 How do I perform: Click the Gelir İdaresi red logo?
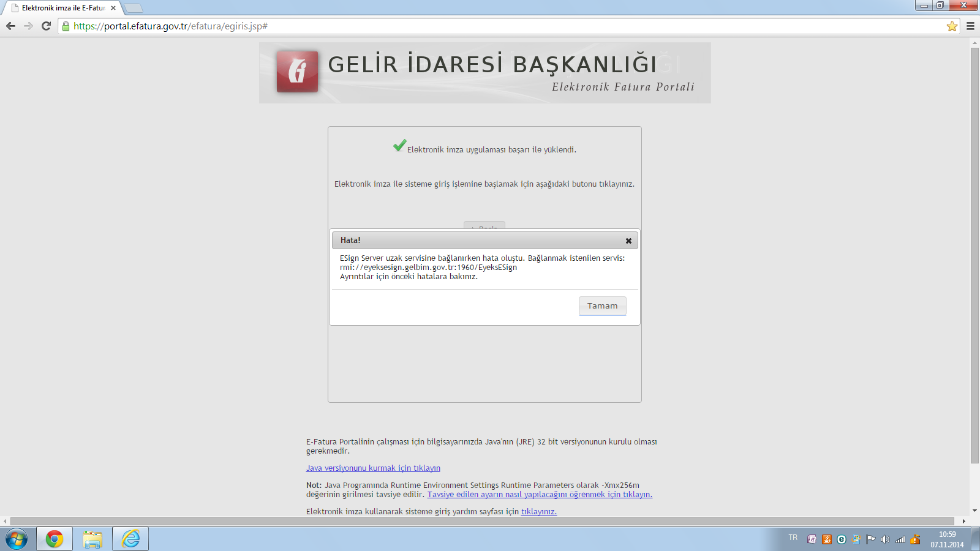click(297, 72)
